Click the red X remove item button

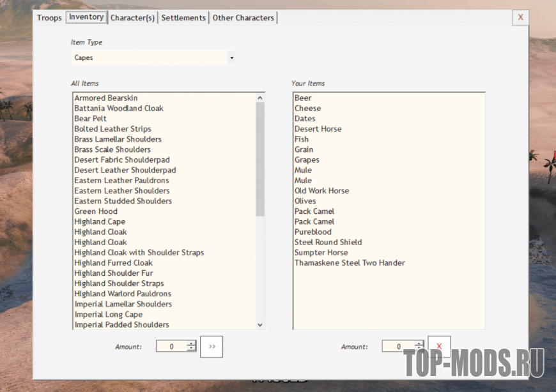click(x=439, y=347)
